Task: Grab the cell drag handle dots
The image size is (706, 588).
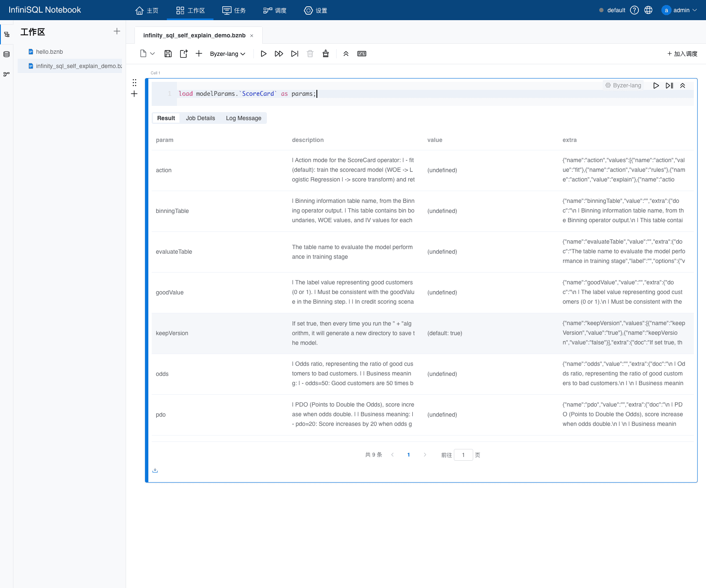Action: click(x=134, y=83)
